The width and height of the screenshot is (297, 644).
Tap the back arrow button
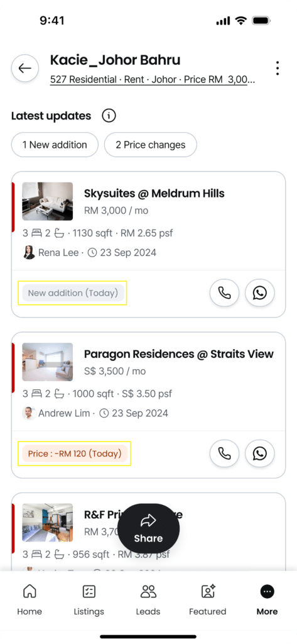point(25,68)
